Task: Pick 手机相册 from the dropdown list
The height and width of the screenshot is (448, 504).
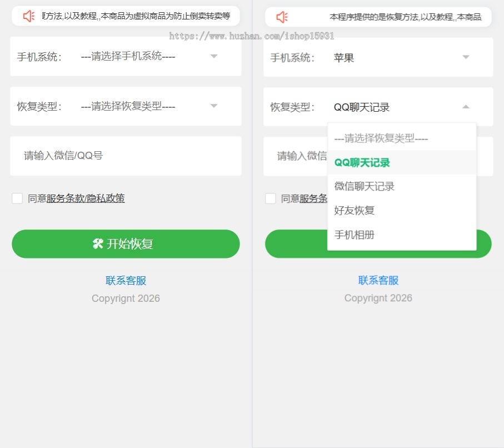Action: tap(402, 235)
